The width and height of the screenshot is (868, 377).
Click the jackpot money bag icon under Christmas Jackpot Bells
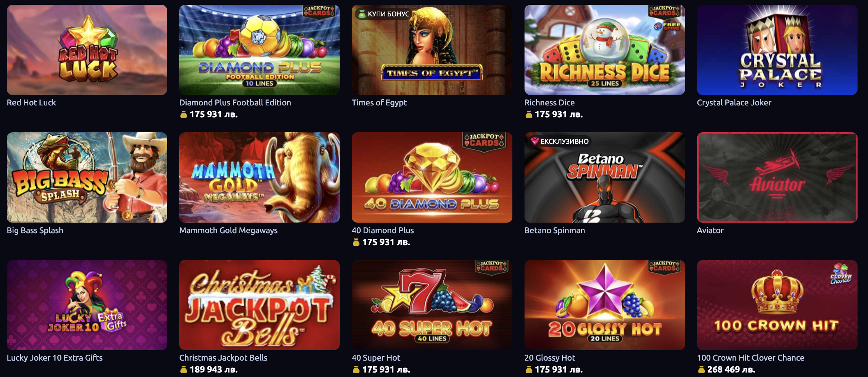click(x=184, y=370)
